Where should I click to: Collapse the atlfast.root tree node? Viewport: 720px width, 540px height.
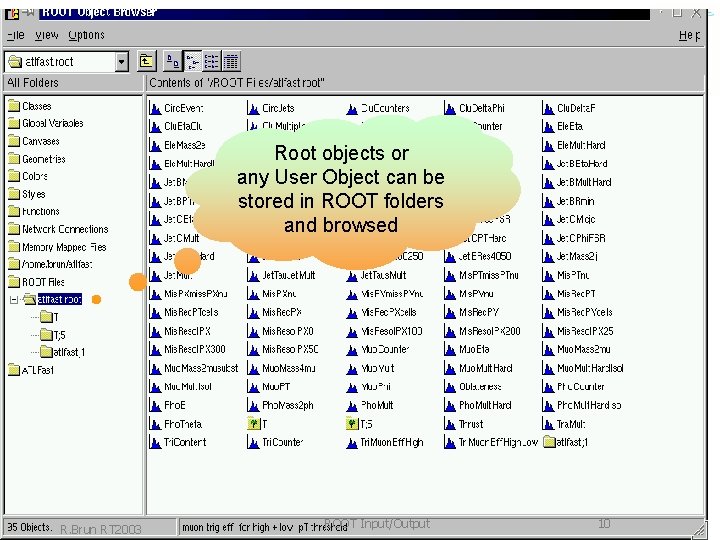click(14, 300)
